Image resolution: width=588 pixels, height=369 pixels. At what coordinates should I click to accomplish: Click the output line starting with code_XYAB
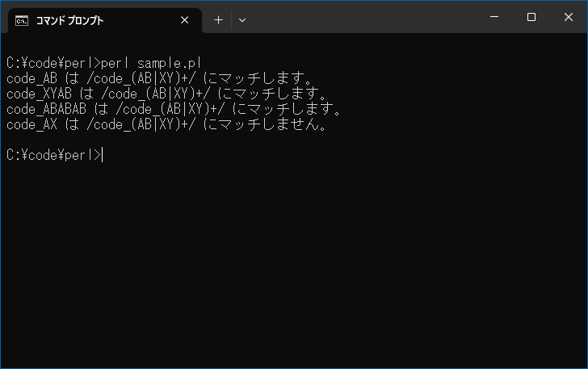166,94
